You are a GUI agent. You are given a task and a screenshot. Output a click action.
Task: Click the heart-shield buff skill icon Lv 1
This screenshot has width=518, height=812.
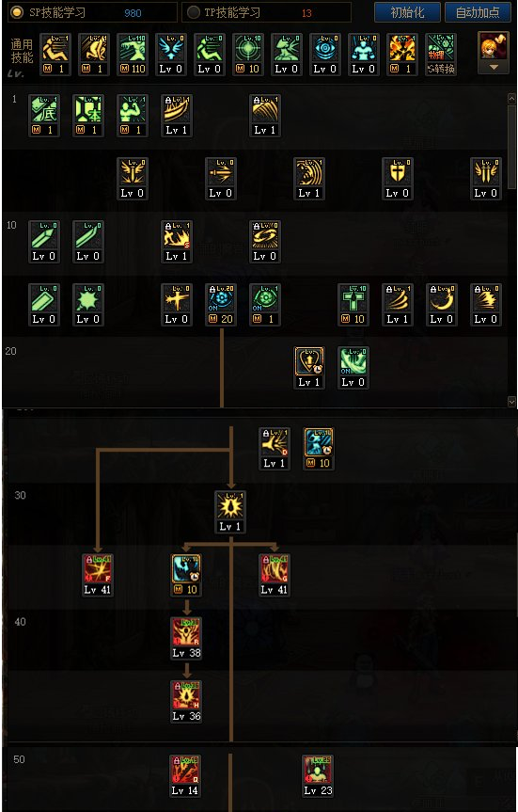coord(309,368)
